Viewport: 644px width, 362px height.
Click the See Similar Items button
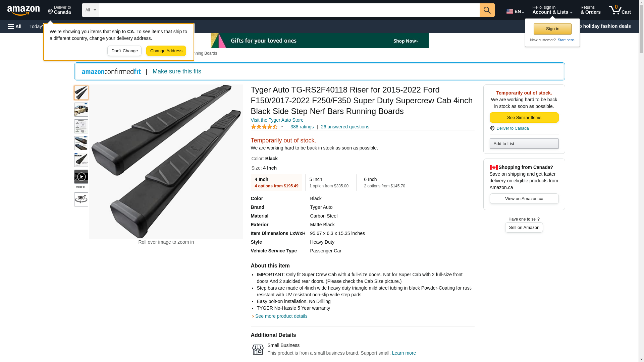pyautogui.click(x=524, y=118)
